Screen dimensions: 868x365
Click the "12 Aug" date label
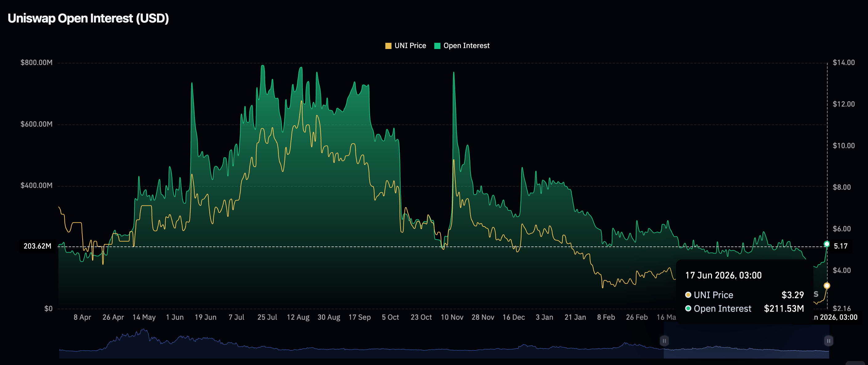pyautogui.click(x=298, y=318)
